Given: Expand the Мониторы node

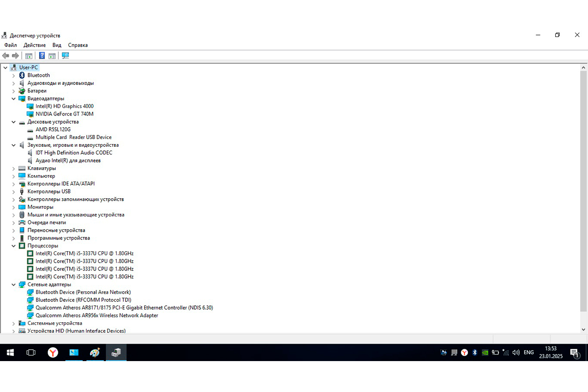Looking at the screenshot, I should coord(14,207).
